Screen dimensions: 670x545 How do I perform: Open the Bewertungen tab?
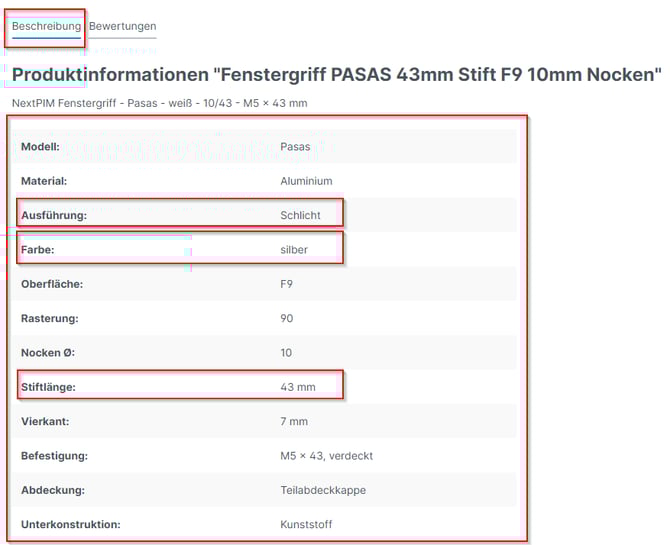[122, 26]
